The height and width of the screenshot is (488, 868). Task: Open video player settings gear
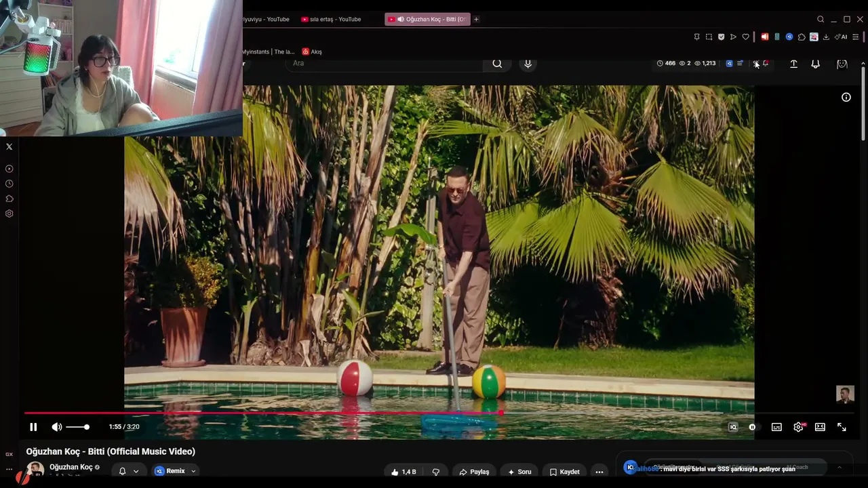[x=798, y=427]
